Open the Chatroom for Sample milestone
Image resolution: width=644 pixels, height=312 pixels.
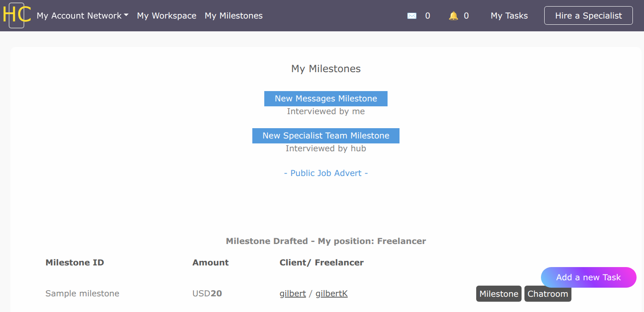click(548, 293)
